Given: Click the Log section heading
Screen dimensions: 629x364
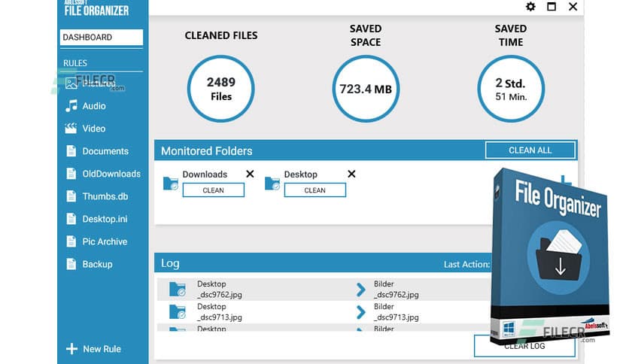Looking at the screenshot, I should (x=170, y=263).
